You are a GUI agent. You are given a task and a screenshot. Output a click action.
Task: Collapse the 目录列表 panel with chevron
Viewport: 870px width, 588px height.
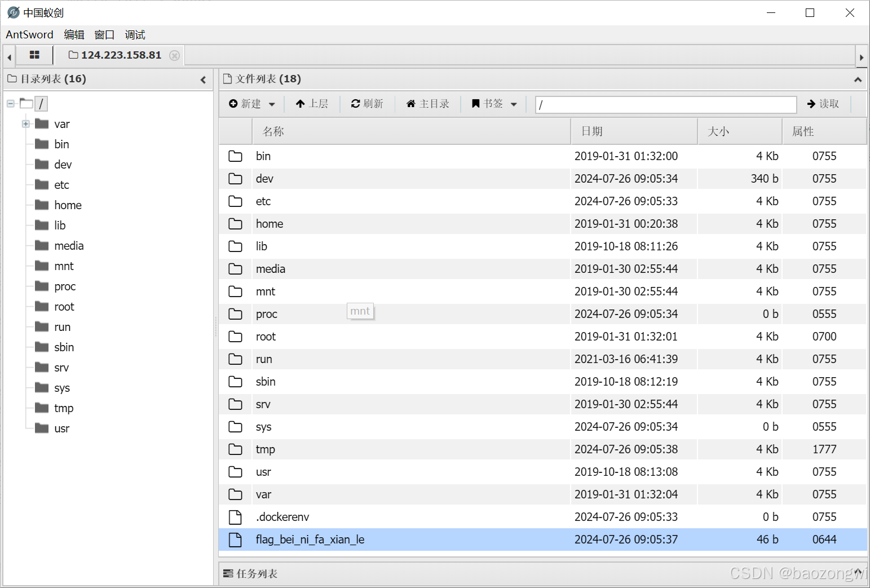click(x=203, y=79)
